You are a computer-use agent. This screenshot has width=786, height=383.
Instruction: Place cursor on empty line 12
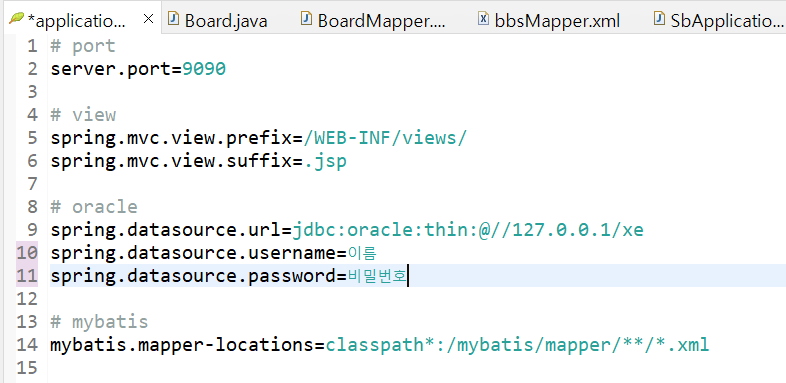pos(417,299)
